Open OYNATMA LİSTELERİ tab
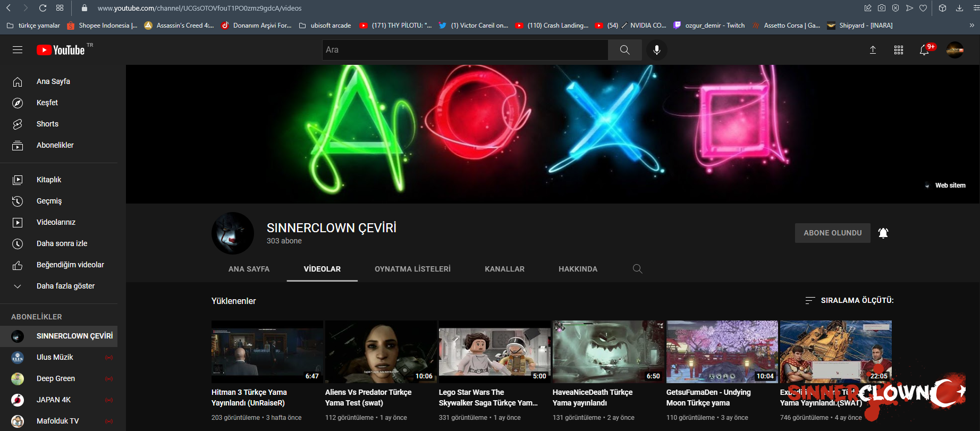The height and width of the screenshot is (431, 980). coord(412,269)
